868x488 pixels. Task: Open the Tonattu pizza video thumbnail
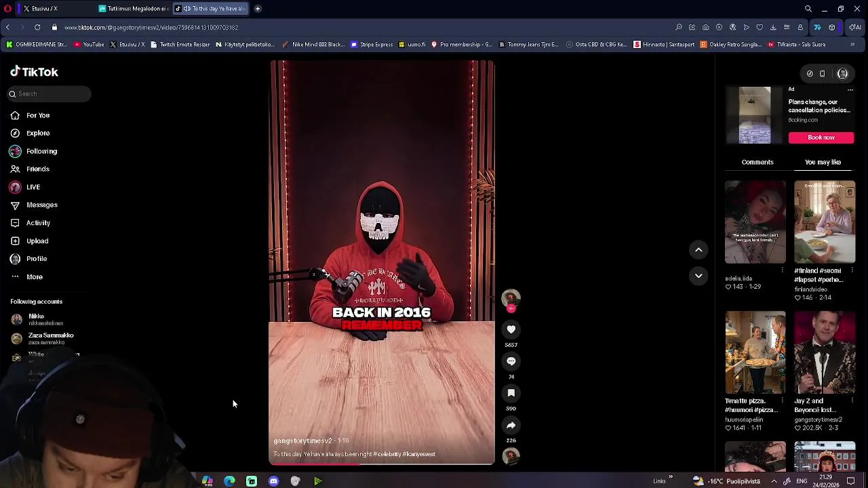[x=755, y=352]
